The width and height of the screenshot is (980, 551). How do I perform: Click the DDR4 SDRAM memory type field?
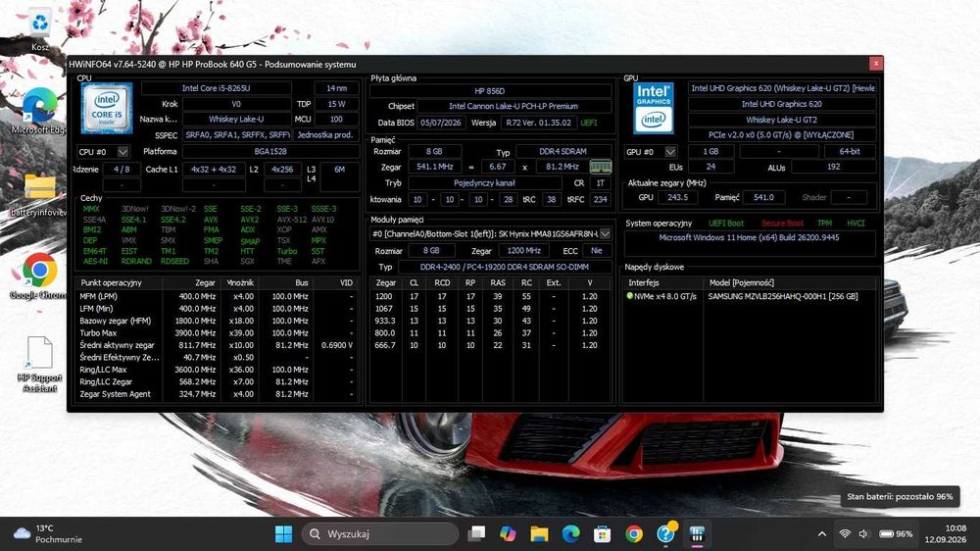[x=563, y=151]
